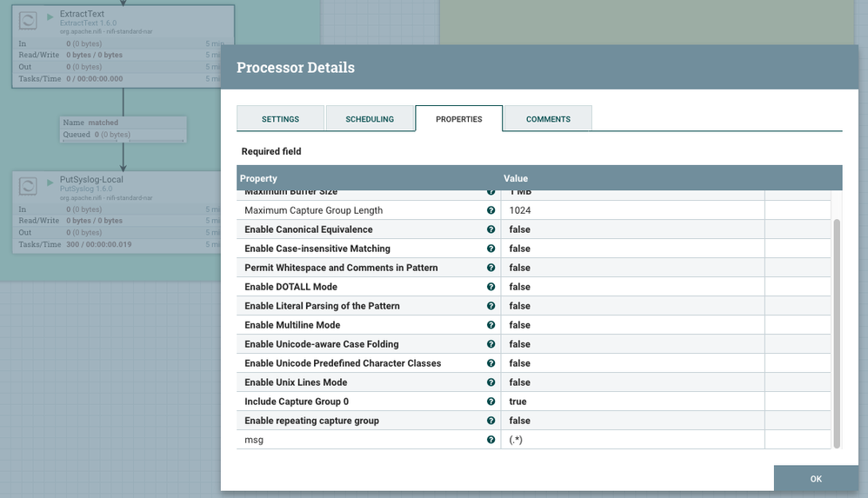Image resolution: width=868 pixels, height=498 pixels.
Task: Click help icon next to Enable Canonical Equivalence
Action: point(491,229)
